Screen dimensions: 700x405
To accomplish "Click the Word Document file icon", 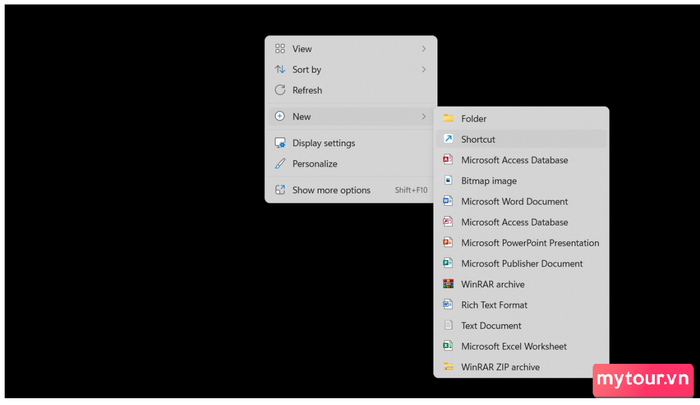I will pos(448,201).
